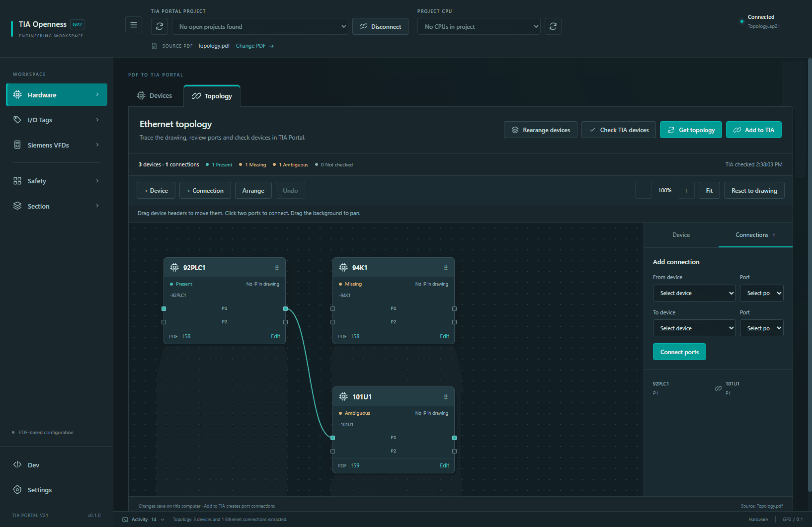
Task: Open Settings in sidebar
Action: click(x=57, y=490)
